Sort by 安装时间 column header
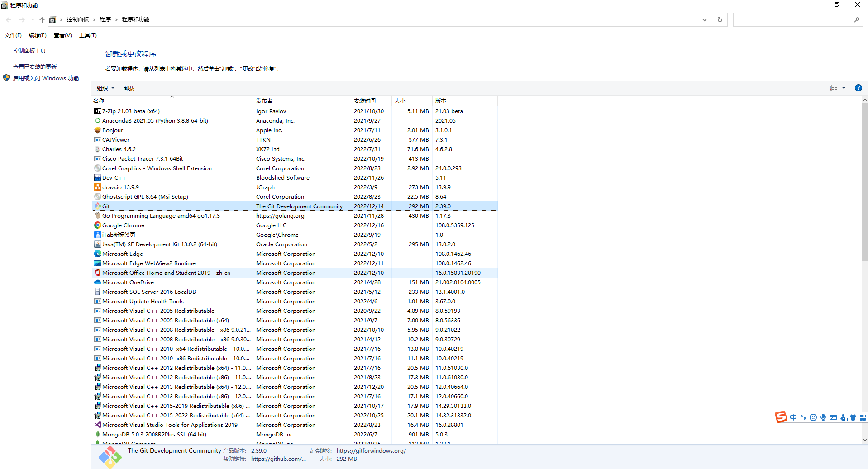868x469 pixels. point(372,100)
